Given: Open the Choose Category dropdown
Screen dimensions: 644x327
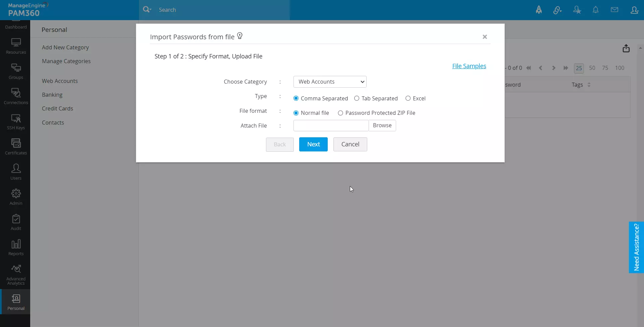Looking at the screenshot, I should (330, 82).
